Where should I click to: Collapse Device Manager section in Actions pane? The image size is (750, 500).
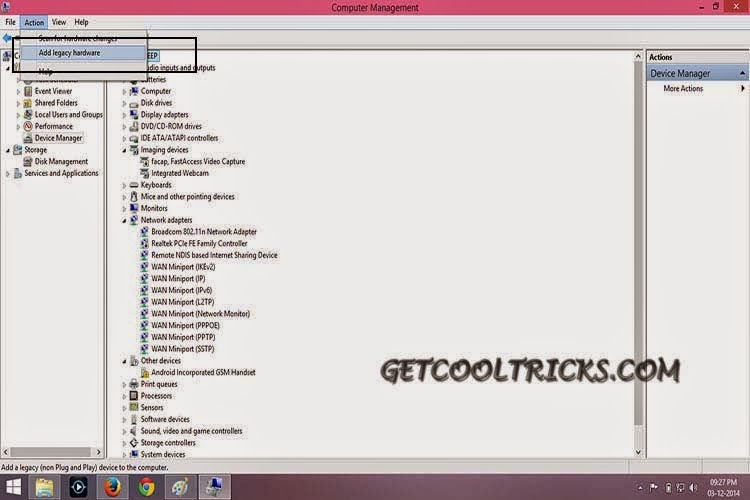click(x=742, y=73)
